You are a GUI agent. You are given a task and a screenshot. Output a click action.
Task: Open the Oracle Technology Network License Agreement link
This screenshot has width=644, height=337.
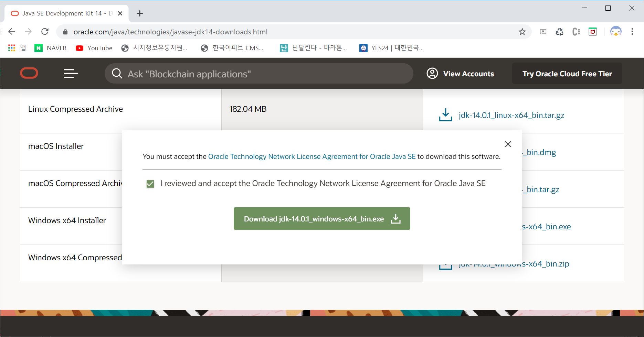(x=312, y=156)
